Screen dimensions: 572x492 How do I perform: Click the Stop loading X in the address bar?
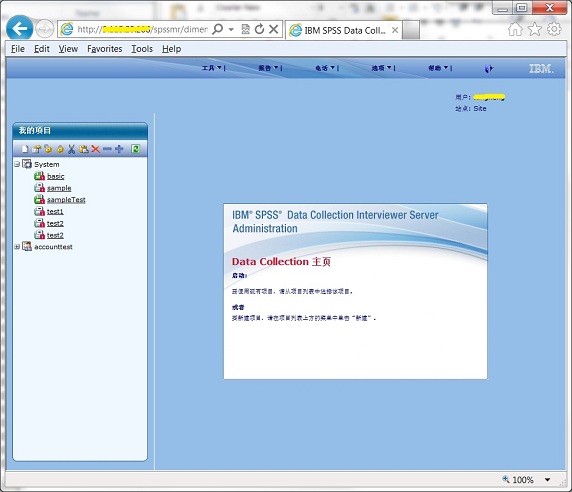coord(274,29)
